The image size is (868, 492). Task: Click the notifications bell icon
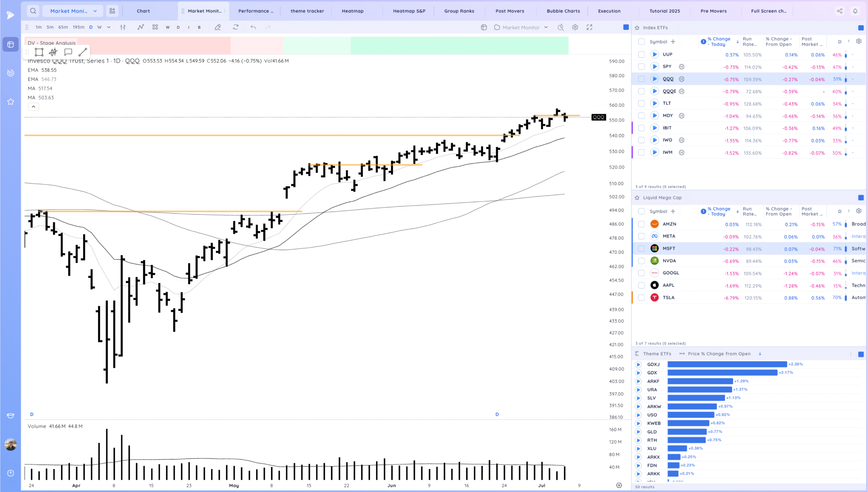[855, 11]
